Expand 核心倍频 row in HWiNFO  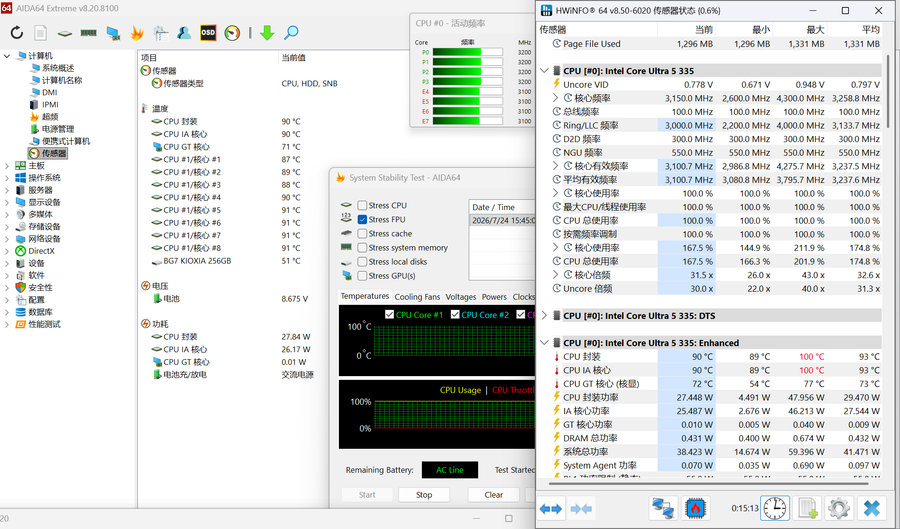tap(556, 275)
